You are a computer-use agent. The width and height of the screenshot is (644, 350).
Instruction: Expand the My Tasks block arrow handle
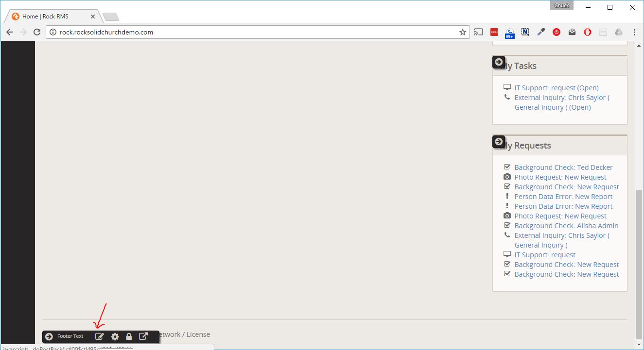[x=499, y=62]
